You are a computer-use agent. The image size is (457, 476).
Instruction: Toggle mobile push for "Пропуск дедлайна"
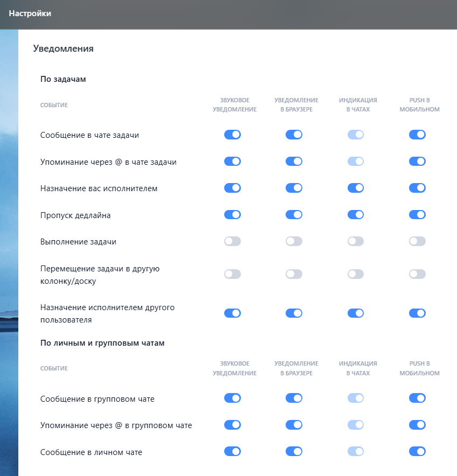pyautogui.click(x=417, y=214)
